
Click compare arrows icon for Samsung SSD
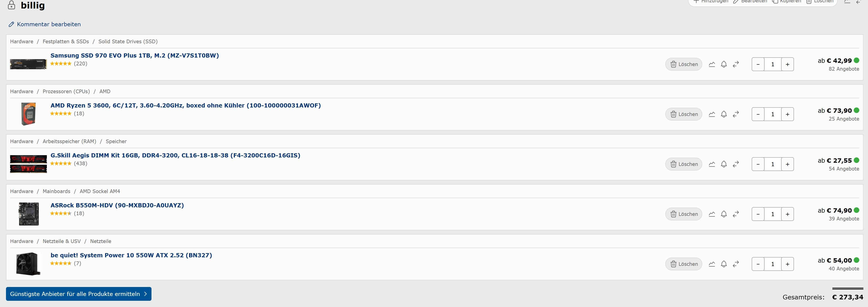coord(736,64)
